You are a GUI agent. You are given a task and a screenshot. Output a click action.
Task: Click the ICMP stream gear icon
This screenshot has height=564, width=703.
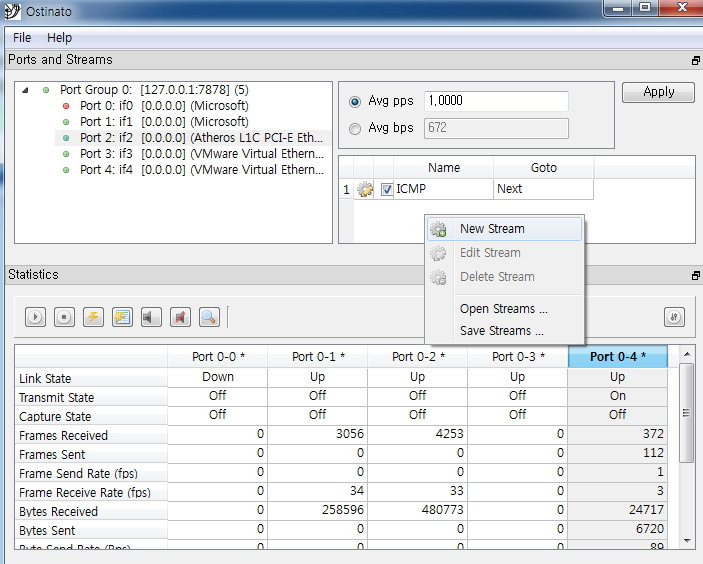365,189
